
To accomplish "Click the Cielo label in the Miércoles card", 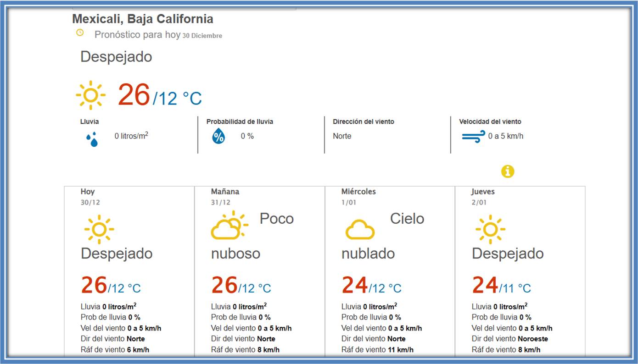I will 407,219.
